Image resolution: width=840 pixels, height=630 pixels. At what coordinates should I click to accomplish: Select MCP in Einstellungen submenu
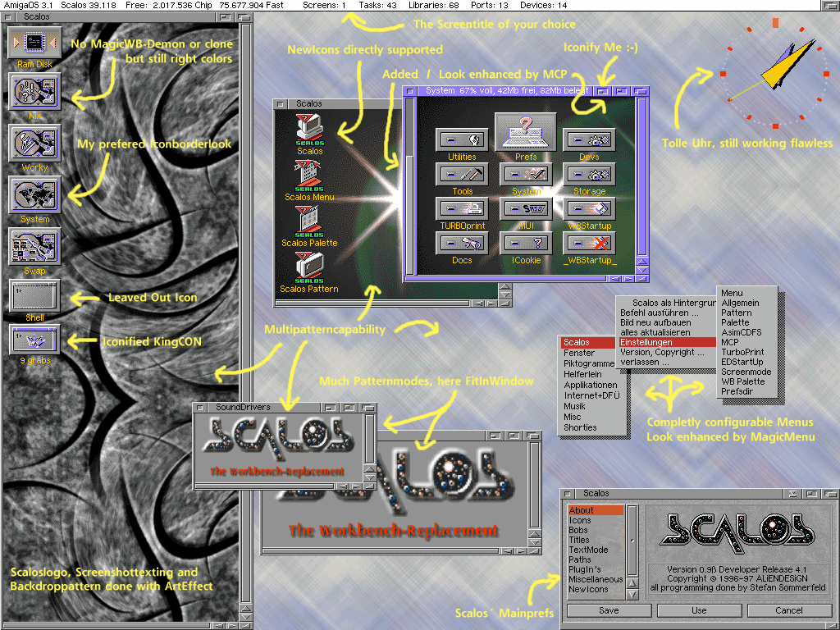pos(746,342)
